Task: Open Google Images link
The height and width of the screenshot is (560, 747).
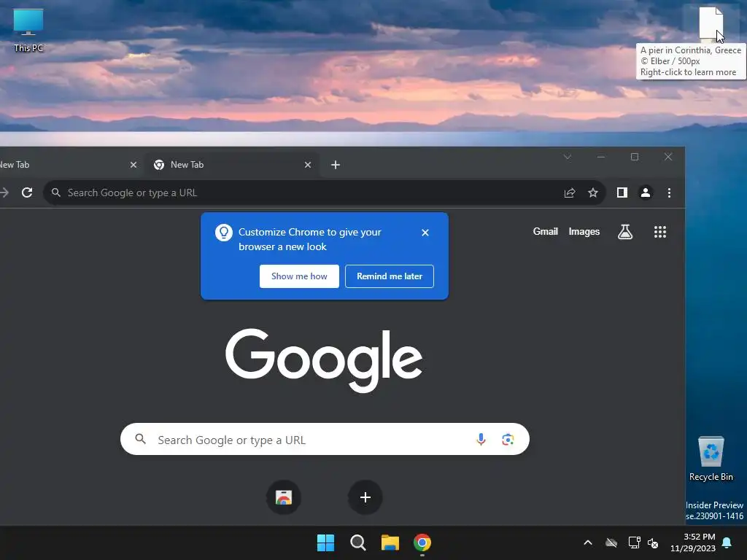Action: coord(584,231)
